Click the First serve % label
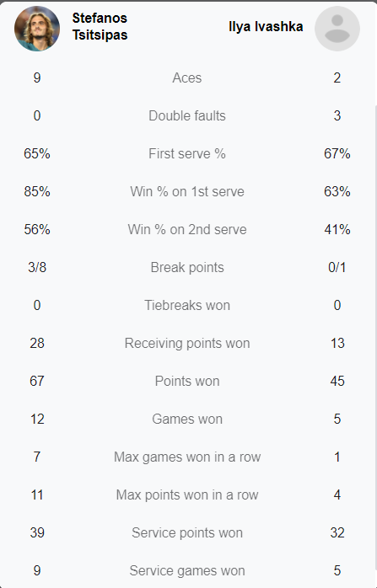Viewport: 377px width, 588px height. (187, 153)
